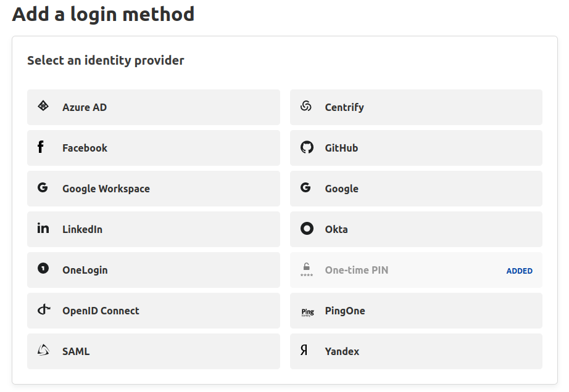The width and height of the screenshot is (569, 392).
Task: Click the Okta circle icon
Action: 306,228
